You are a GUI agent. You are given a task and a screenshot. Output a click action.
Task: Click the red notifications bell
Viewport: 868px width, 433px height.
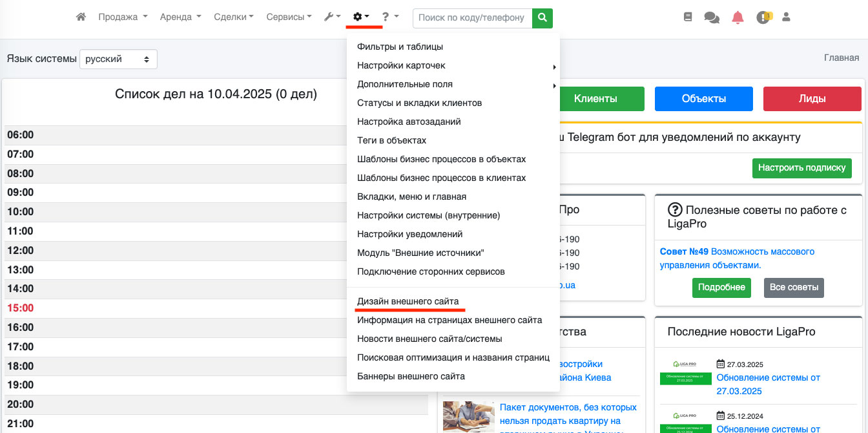coord(738,18)
